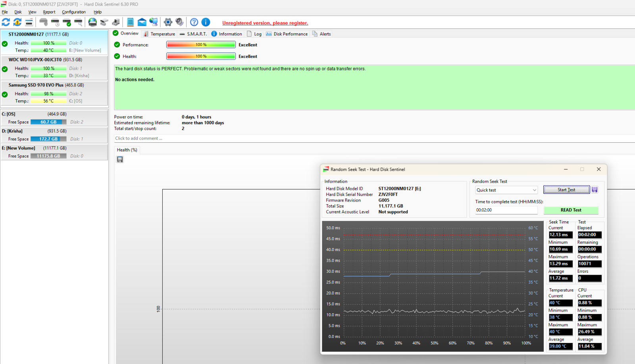Click the time to complete test field

(506, 210)
